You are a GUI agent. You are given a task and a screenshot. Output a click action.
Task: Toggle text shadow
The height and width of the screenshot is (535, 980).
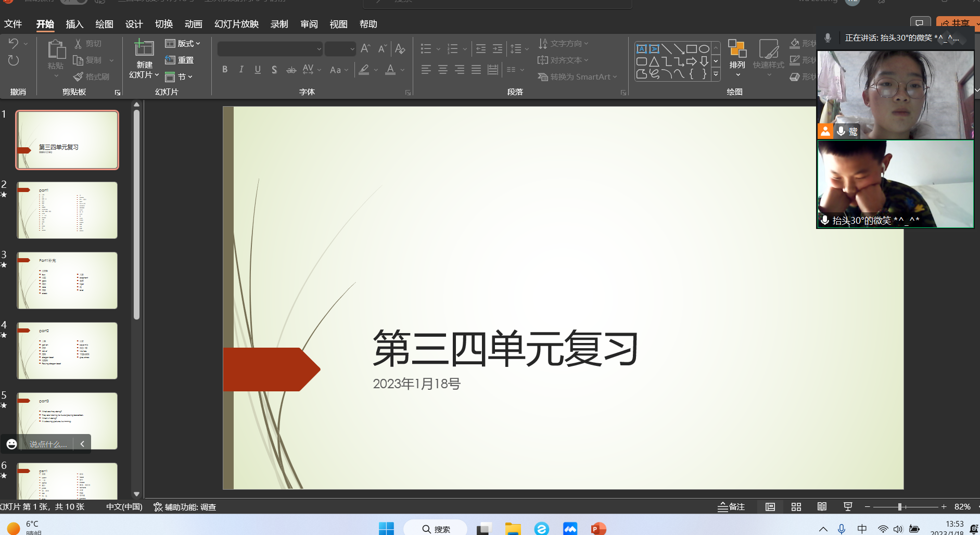coord(274,70)
